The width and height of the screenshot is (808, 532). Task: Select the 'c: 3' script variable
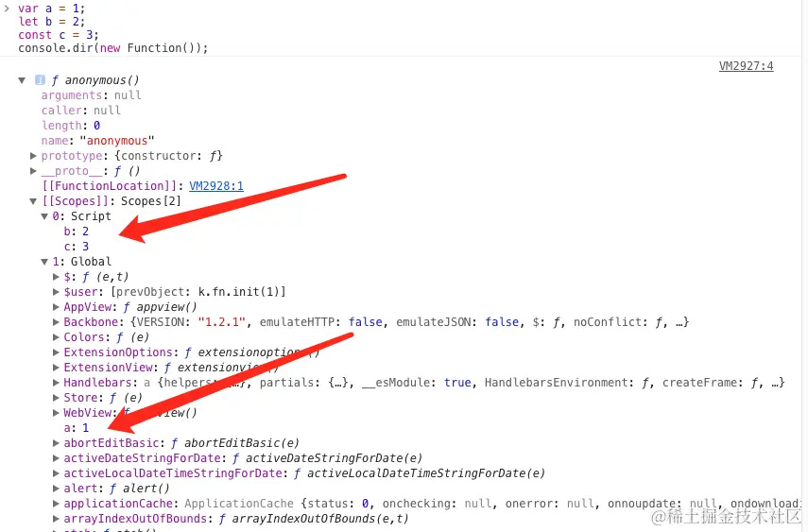[77, 247]
